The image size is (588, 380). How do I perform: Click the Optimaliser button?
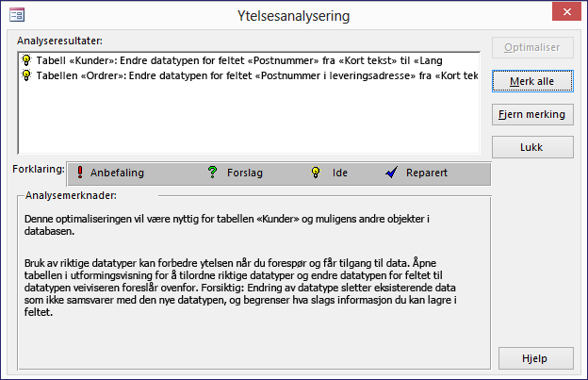pyautogui.click(x=532, y=48)
